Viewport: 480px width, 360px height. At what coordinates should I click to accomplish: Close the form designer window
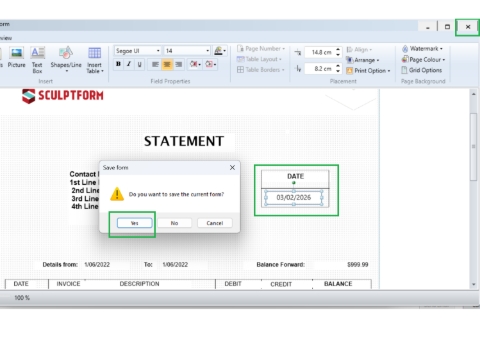tap(468, 27)
